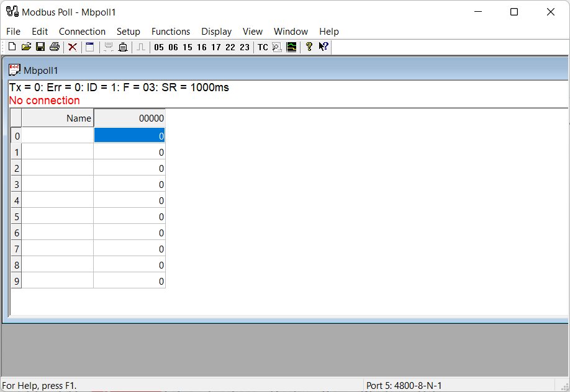Click the red X delete icon
The height and width of the screenshot is (392, 570).
(73, 47)
